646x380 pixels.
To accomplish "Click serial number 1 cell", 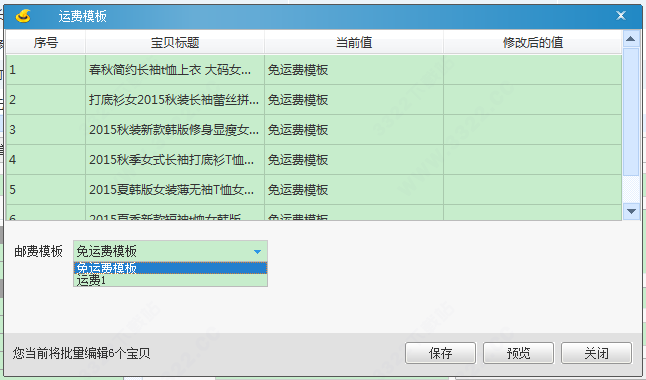I will [x=46, y=70].
